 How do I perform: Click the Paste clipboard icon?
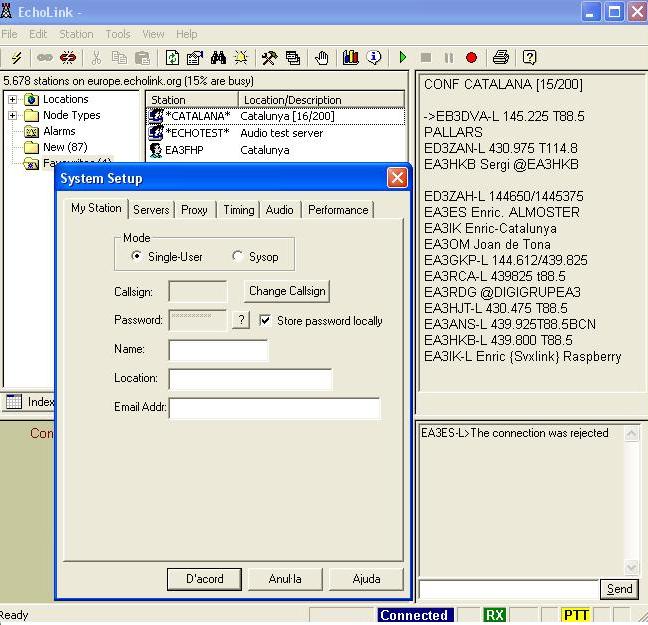[x=143, y=57]
